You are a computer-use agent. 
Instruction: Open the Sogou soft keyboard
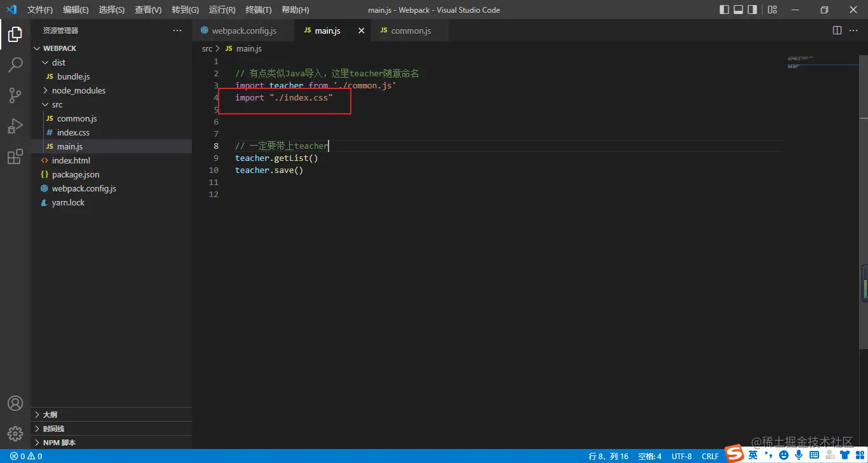814,455
